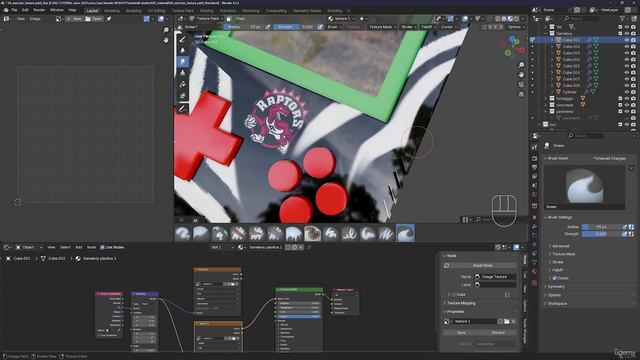Screen dimensions: 640x360
Task: Select the Fill tool in viewport toolbar
Action: tap(182, 84)
